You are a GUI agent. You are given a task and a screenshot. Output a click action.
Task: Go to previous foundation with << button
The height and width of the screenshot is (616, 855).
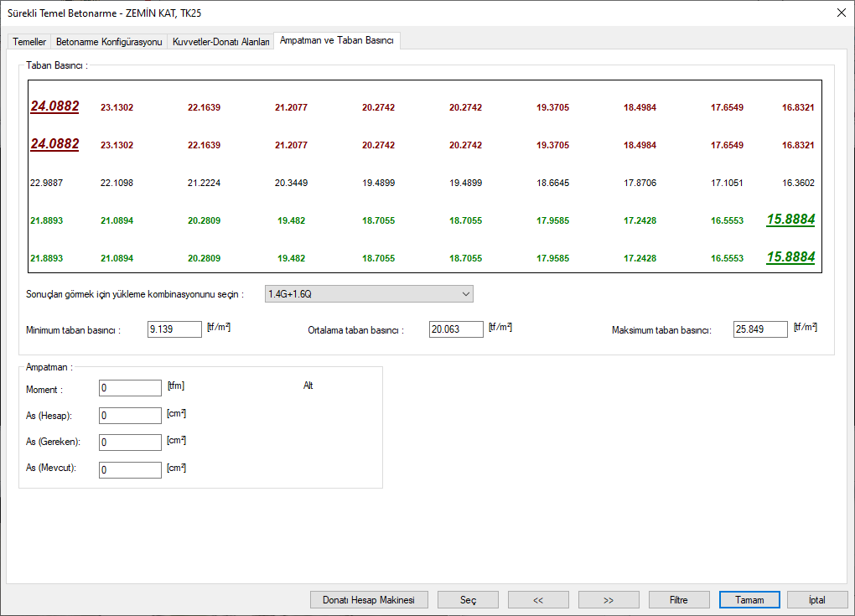[538, 600]
